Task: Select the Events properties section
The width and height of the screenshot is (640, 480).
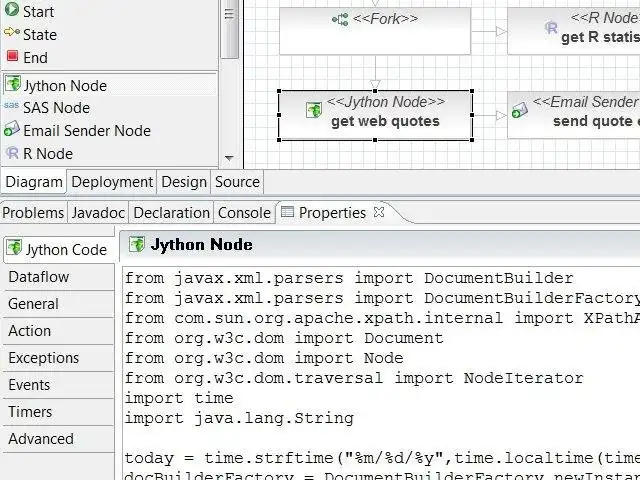Action: click(58, 384)
